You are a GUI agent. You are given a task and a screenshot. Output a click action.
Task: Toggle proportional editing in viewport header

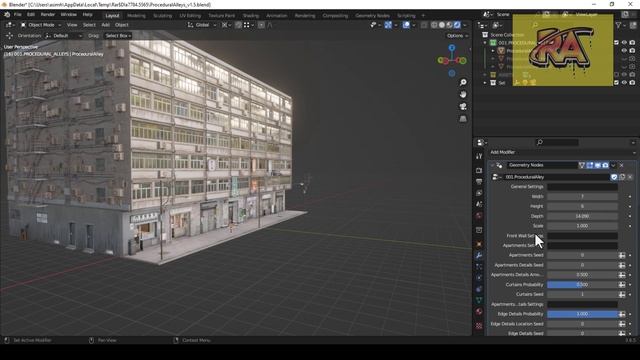pos(262,25)
